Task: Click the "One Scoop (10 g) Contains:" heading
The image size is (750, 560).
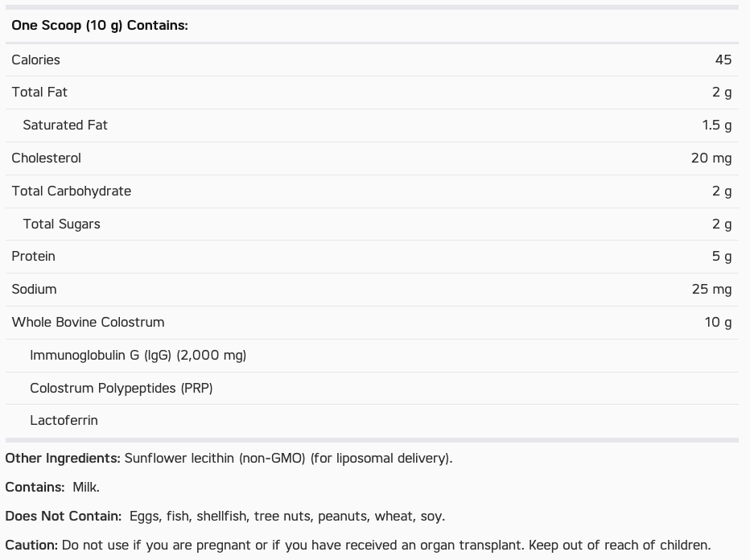Action: click(100, 25)
